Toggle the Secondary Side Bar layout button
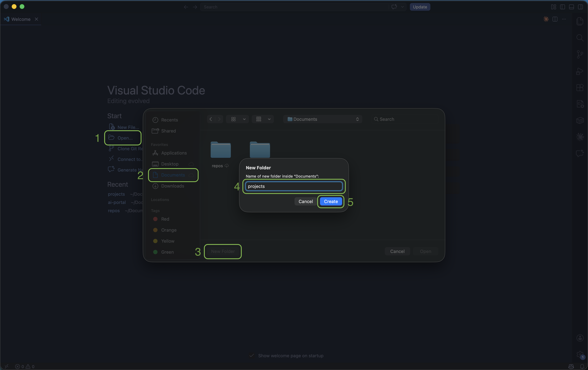The width and height of the screenshot is (588, 370). [x=580, y=7]
